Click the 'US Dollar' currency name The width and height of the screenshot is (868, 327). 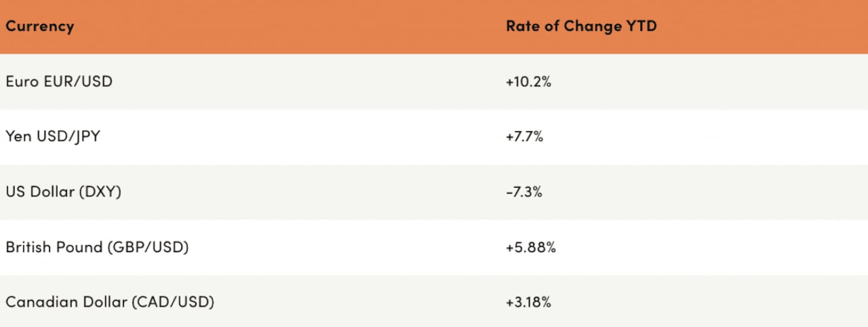[x=37, y=192]
